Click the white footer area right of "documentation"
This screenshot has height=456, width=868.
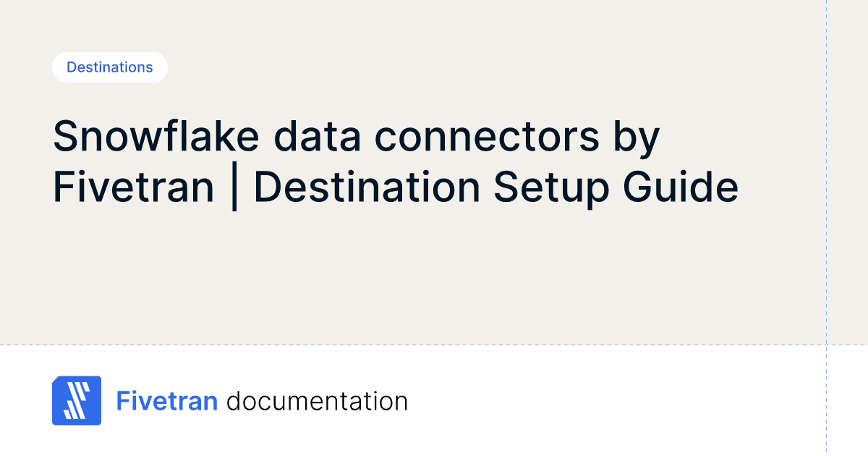click(615, 401)
